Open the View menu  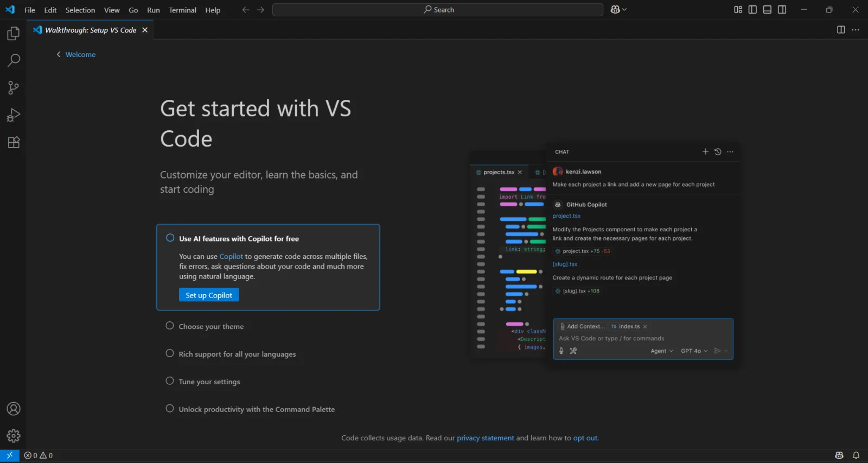112,10
